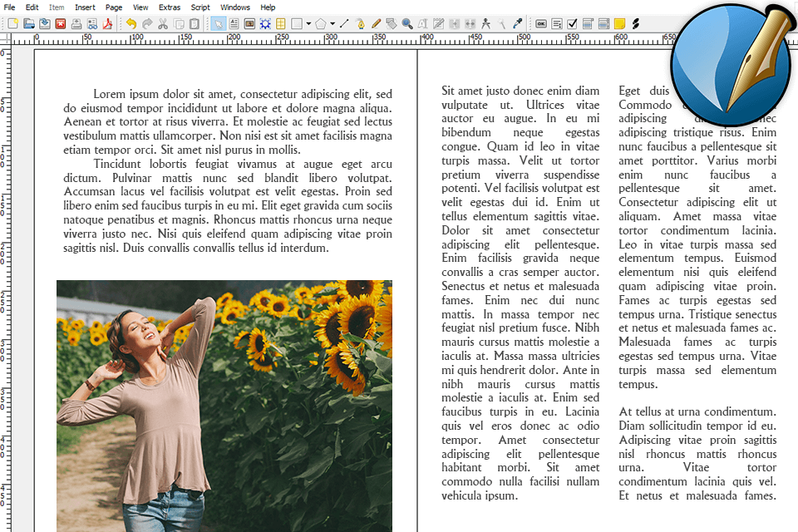Expand the Shape tool dropdown arrow

point(308,24)
